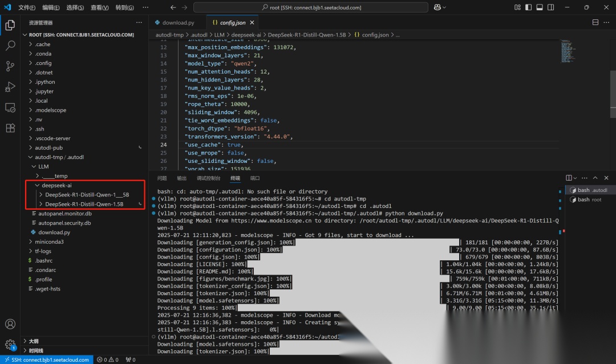
Task: Open Source Control view
Action: coord(10,66)
